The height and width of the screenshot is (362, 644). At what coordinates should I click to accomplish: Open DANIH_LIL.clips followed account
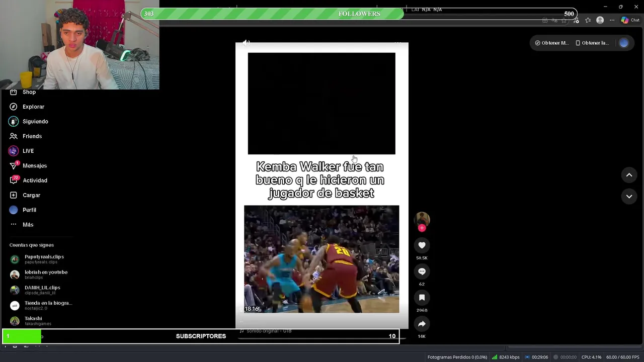35,290
